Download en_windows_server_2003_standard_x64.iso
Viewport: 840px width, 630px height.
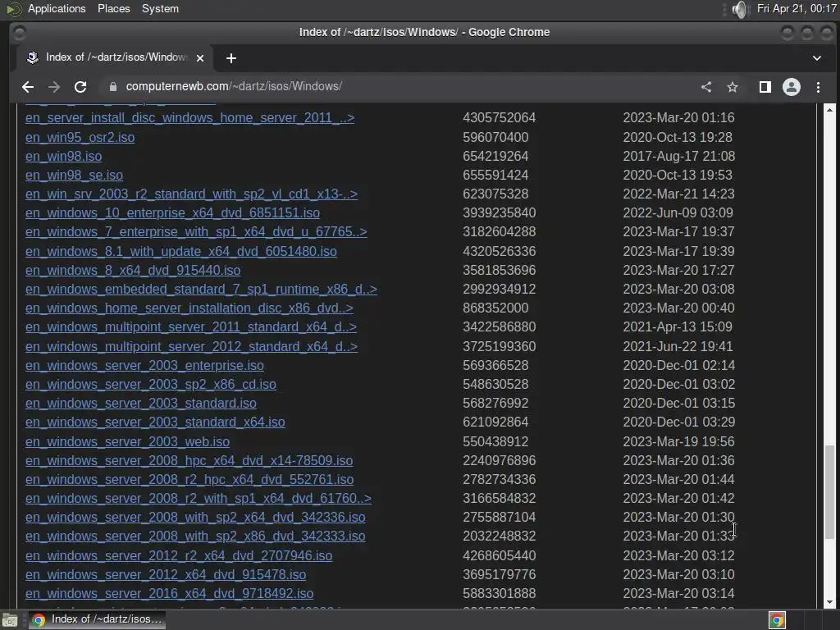[x=155, y=422]
